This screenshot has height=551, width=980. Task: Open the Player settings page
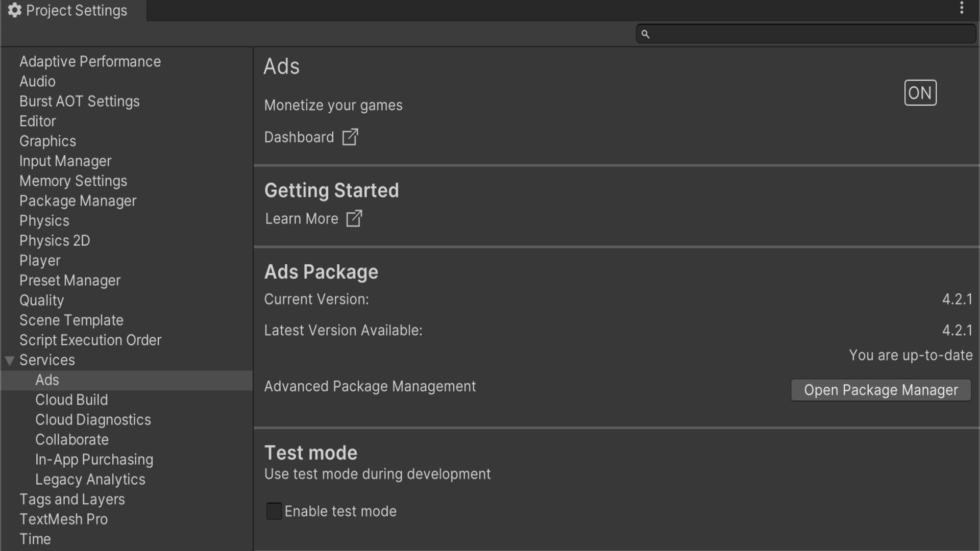click(x=39, y=260)
